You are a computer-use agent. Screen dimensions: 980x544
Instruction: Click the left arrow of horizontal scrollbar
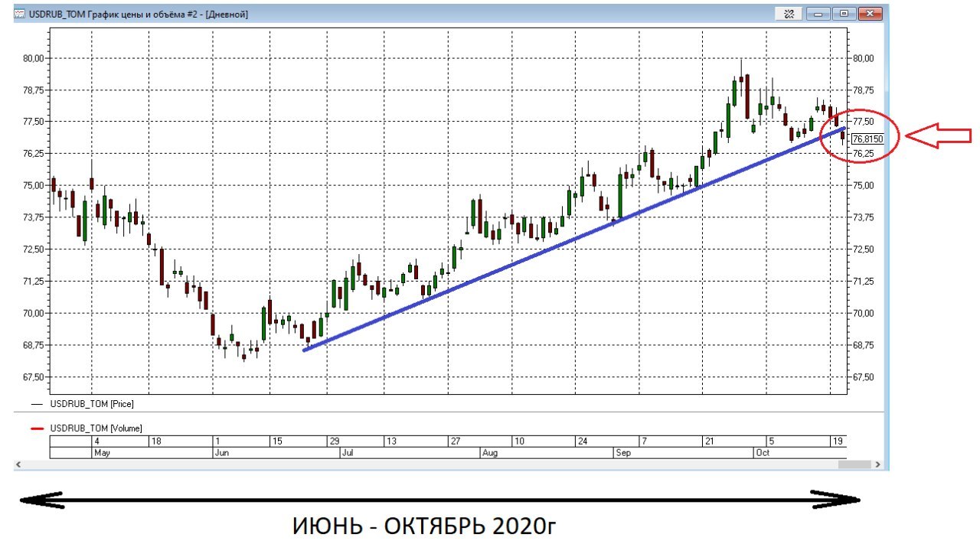point(18,464)
